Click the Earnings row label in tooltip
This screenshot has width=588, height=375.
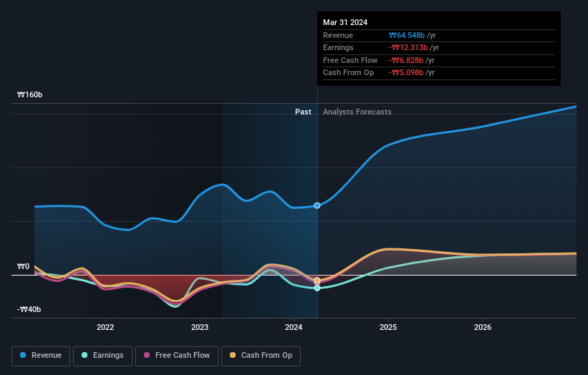(338, 47)
